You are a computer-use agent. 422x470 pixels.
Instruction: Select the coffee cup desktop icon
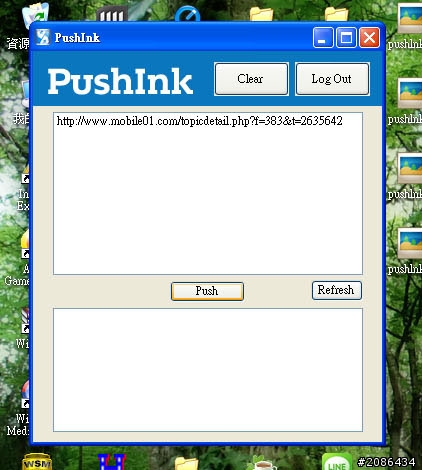[x=263, y=463]
